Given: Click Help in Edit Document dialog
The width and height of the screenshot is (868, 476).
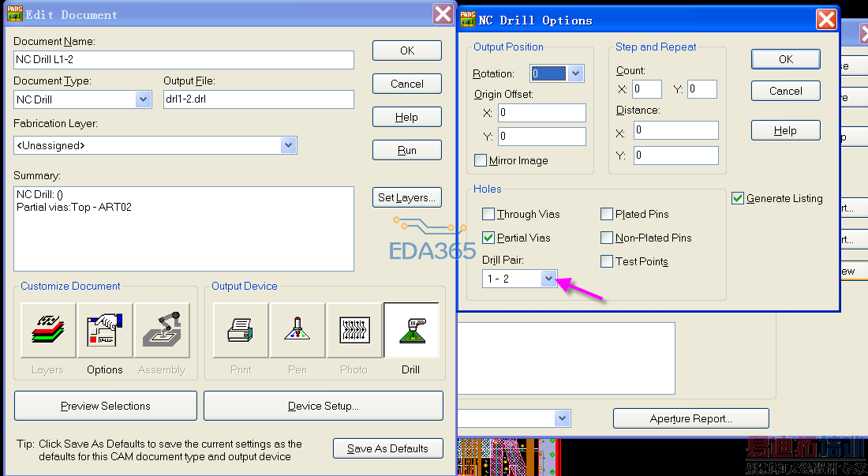Looking at the screenshot, I should click(407, 118).
